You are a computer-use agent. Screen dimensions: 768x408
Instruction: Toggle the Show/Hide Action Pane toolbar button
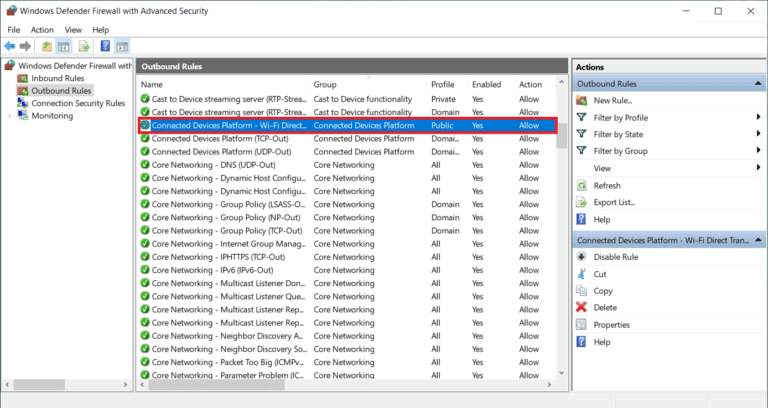coord(122,46)
